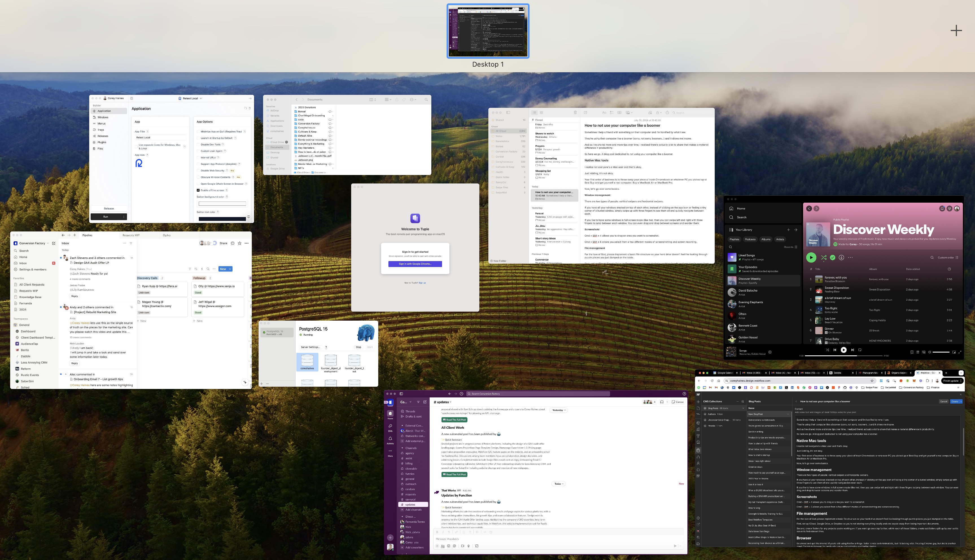Viewport: 975px width, 560px height.
Task: Open Slack huddle headphones icon
Action: [x=662, y=402]
